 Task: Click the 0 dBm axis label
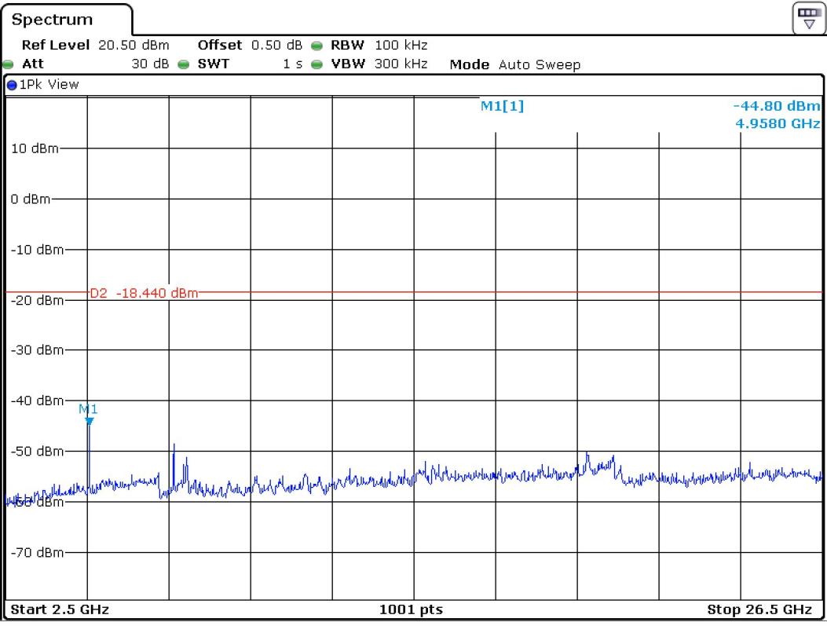(31, 199)
